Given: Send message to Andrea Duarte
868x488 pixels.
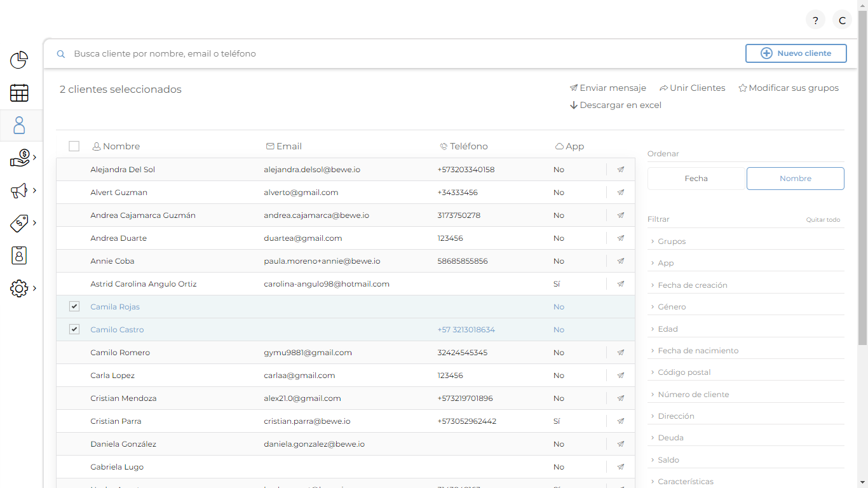Looking at the screenshot, I should pyautogui.click(x=621, y=238).
